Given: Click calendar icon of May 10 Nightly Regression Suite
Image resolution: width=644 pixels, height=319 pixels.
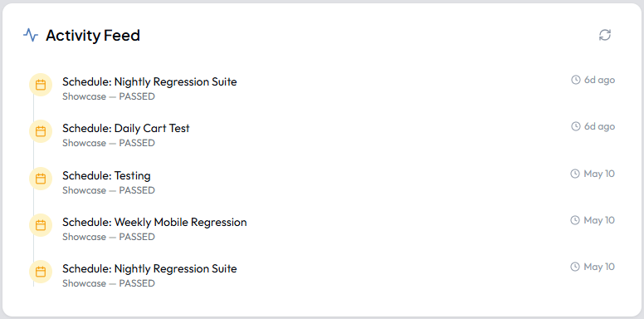Looking at the screenshot, I should 40,272.
